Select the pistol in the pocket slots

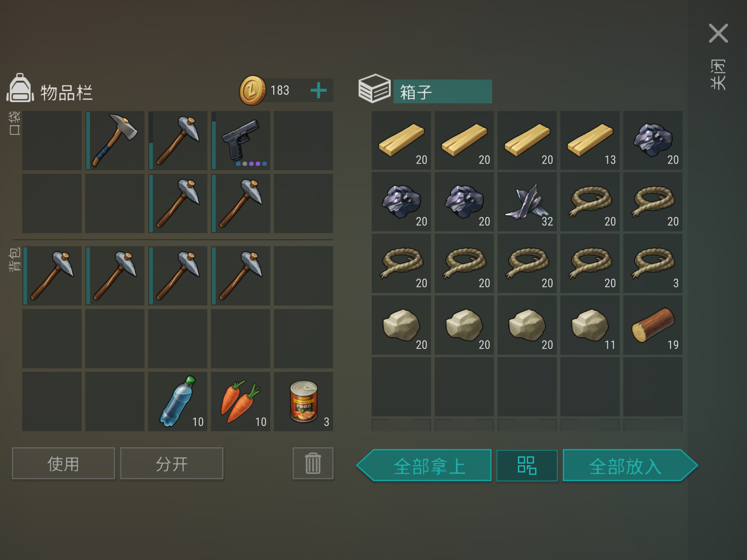(x=241, y=141)
